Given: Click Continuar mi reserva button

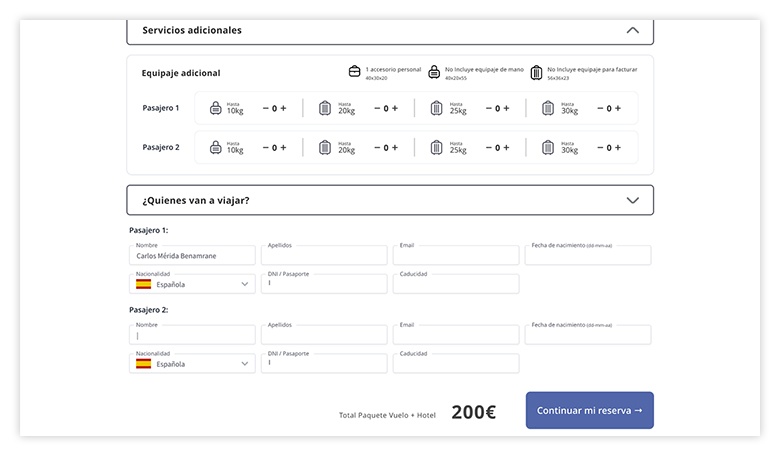Looking at the screenshot, I should [x=589, y=410].
